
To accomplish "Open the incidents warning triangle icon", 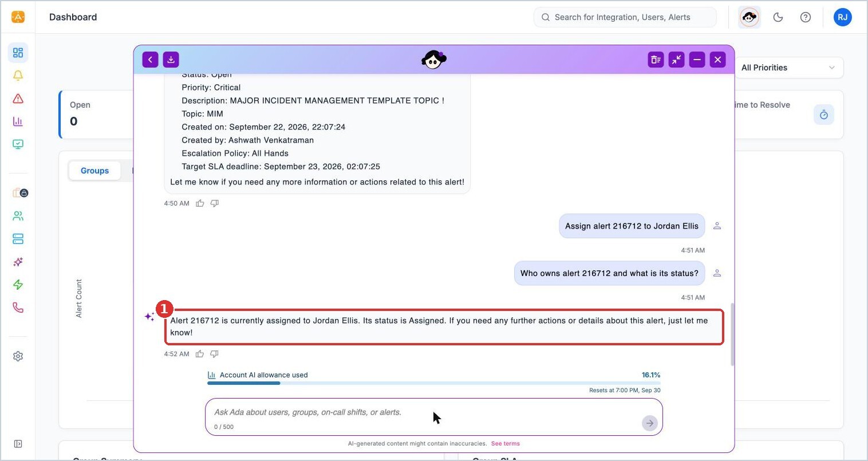I will (x=18, y=98).
